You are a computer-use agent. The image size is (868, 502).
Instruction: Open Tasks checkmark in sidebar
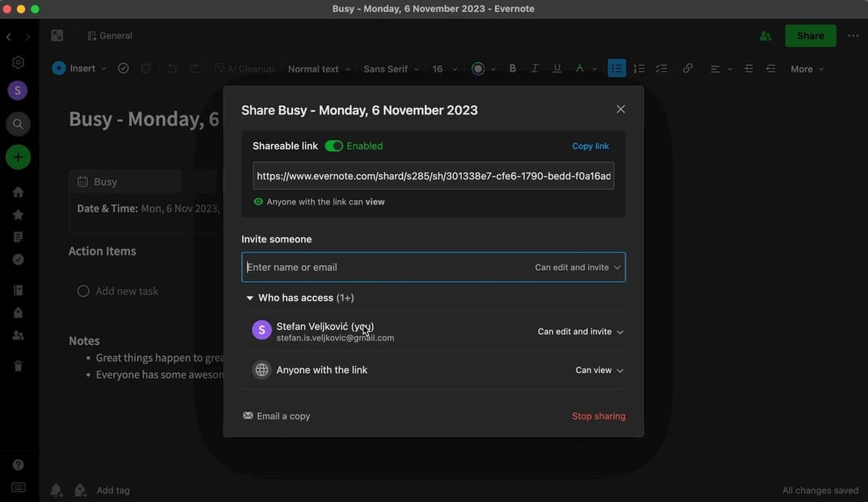[18, 260]
